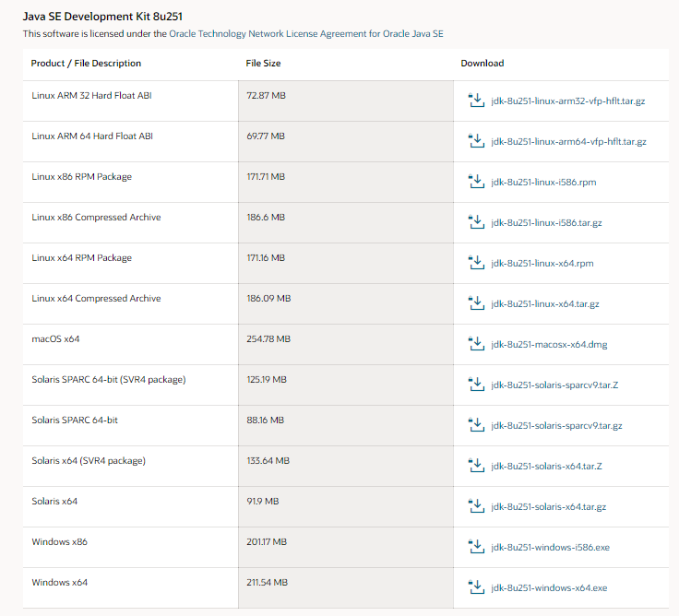Click Linux ARM 32 Hard Float ABI text
Screen dimensions: 679x616
pos(91,95)
